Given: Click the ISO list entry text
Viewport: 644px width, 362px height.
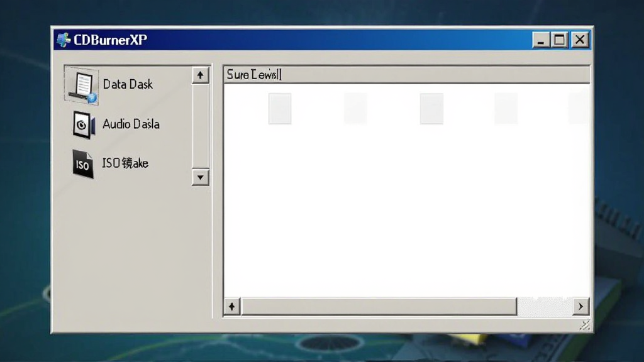Looking at the screenshot, I should pyautogui.click(x=125, y=163).
